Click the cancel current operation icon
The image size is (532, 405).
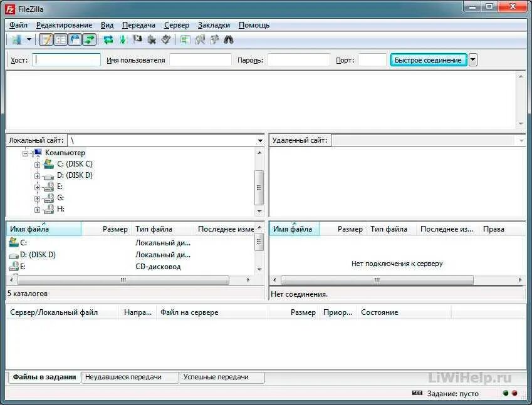point(137,40)
